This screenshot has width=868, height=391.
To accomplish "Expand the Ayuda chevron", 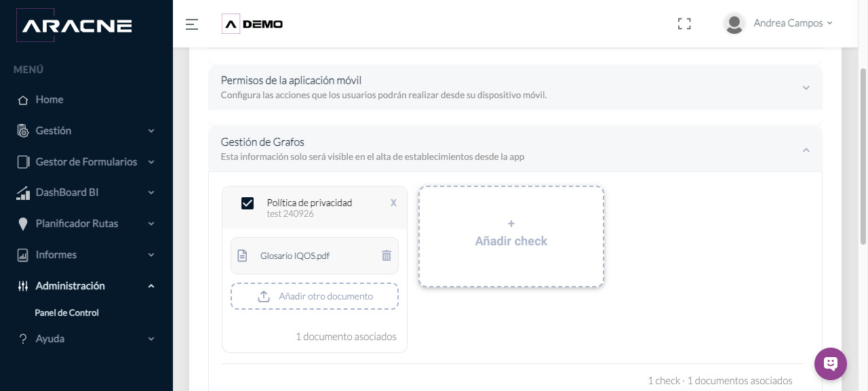I will point(151,339).
